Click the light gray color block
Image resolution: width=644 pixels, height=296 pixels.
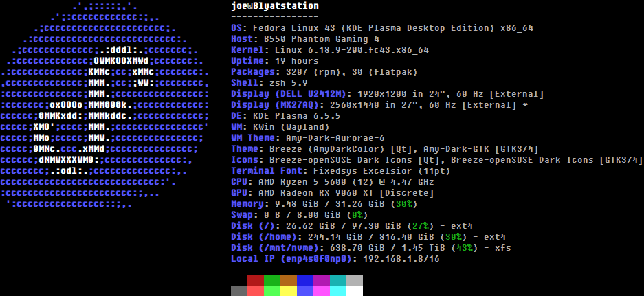355,280
